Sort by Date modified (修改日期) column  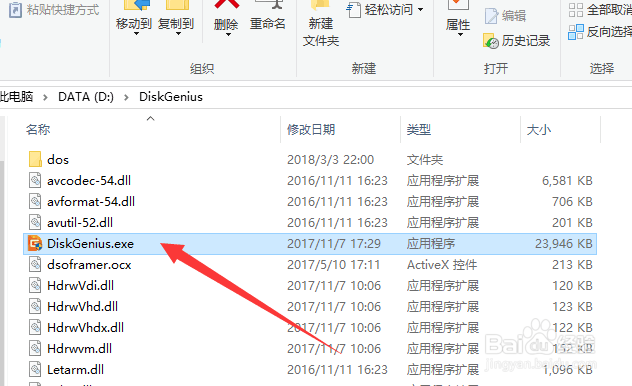(x=311, y=130)
